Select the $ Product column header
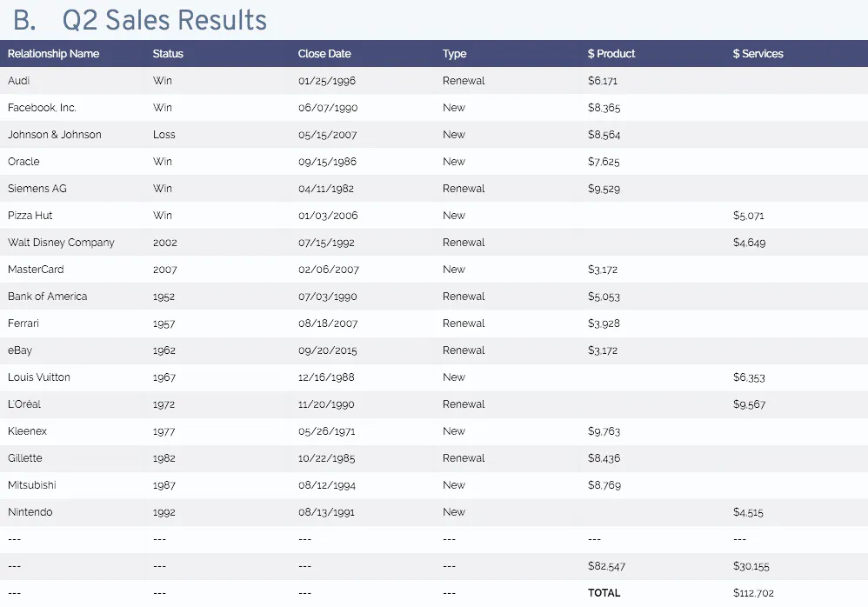This screenshot has width=868, height=607. tap(611, 54)
